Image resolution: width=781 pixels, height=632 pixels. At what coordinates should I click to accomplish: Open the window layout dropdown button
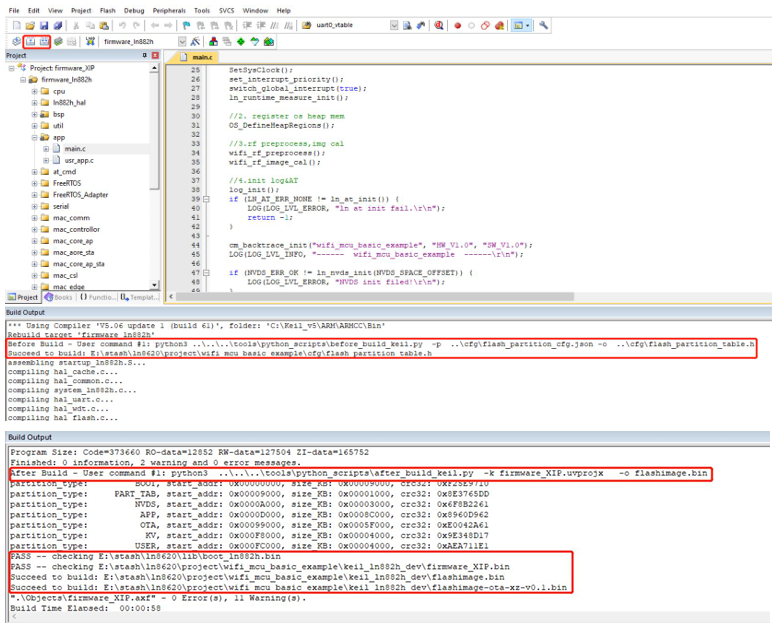pyautogui.click(x=521, y=25)
